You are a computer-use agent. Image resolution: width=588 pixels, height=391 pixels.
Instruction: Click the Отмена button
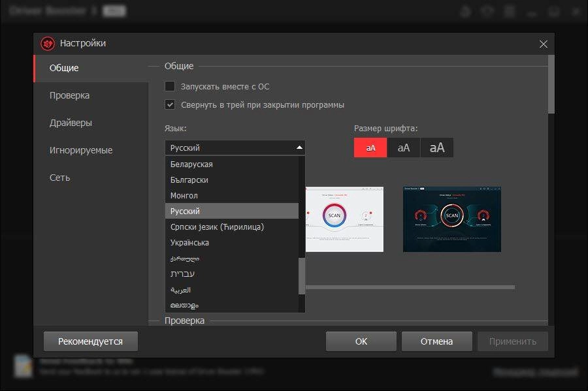point(437,341)
